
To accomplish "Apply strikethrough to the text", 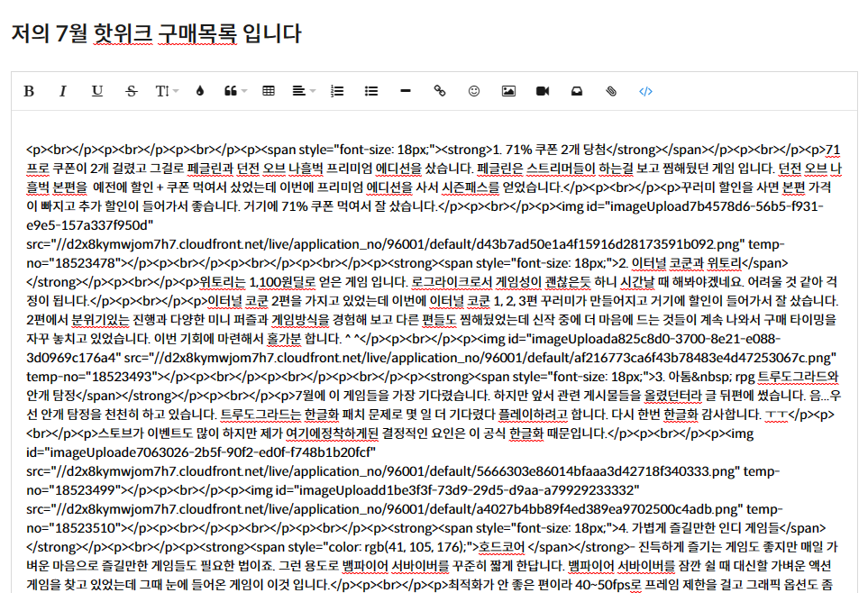I will [132, 91].
